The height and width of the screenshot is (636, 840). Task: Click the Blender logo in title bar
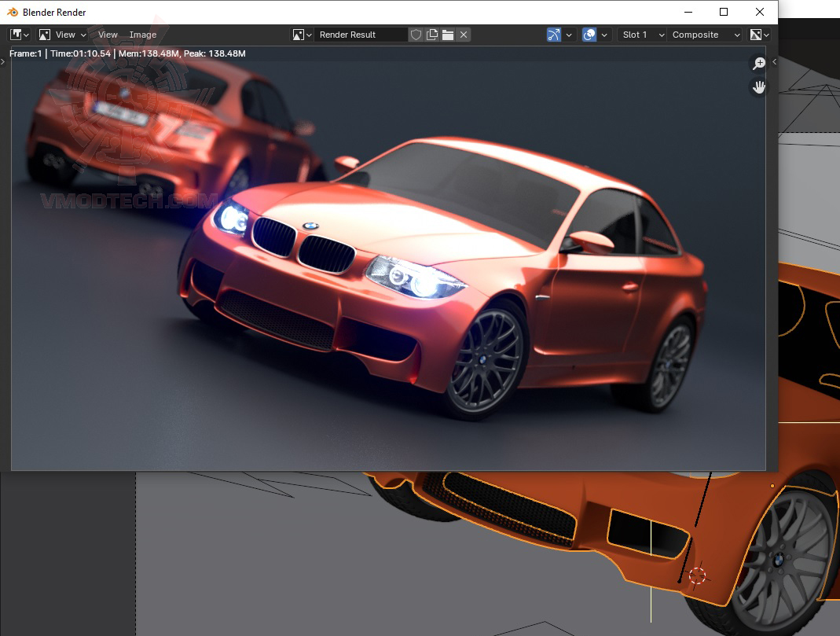click(x=13, y=12)
